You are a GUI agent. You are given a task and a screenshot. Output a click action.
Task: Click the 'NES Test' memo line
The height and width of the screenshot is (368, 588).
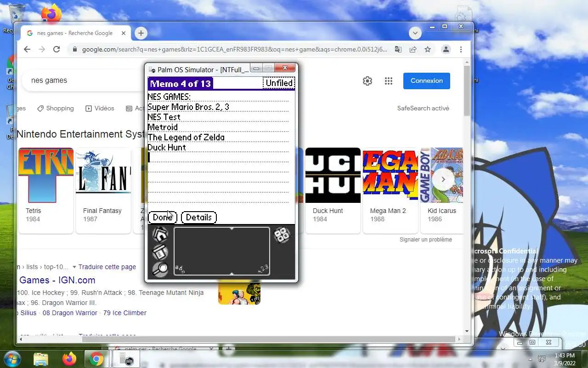[164, 117]
